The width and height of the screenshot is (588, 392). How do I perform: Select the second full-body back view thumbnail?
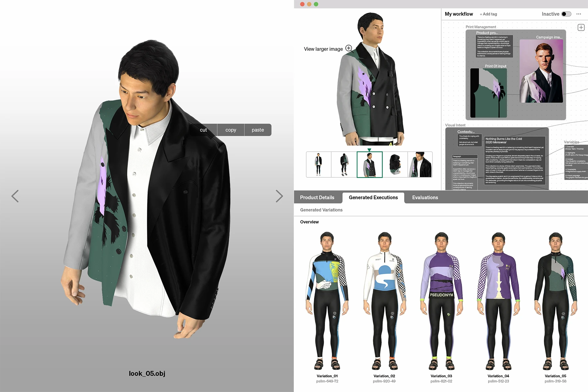344,165
